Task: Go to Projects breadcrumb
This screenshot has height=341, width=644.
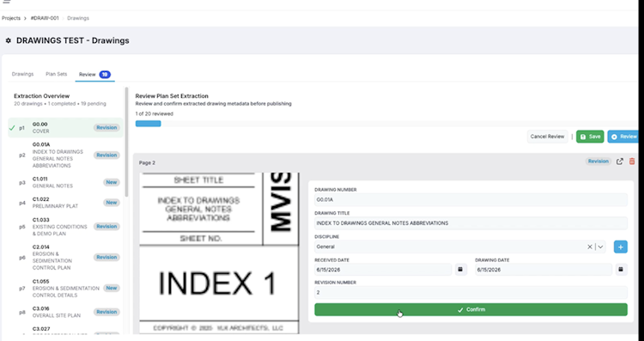Action: (11, 18)
